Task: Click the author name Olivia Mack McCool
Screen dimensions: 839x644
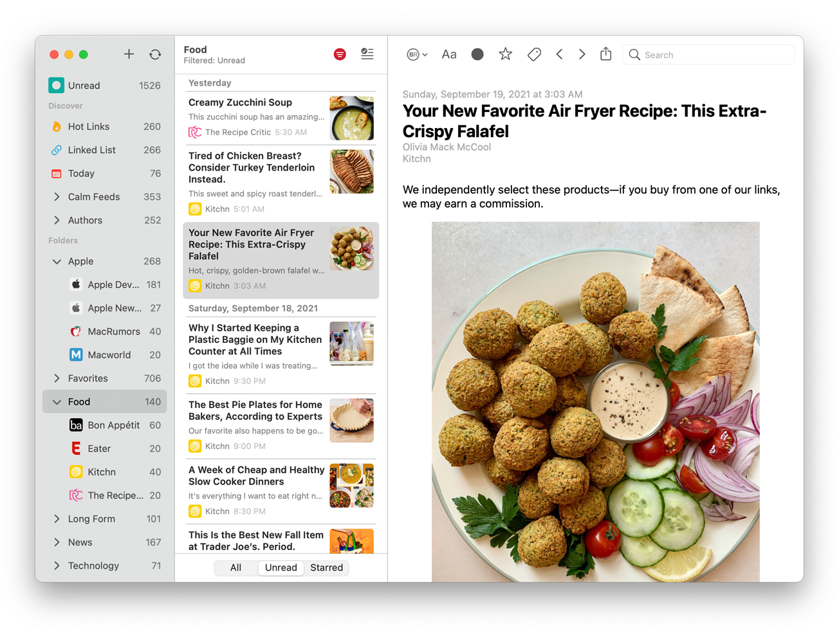Action: click(447, 147)
